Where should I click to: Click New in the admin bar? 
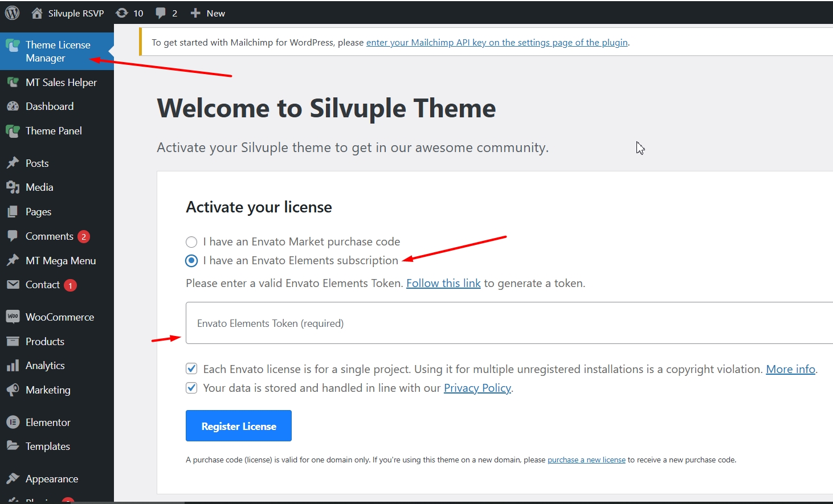coord(216,13)
